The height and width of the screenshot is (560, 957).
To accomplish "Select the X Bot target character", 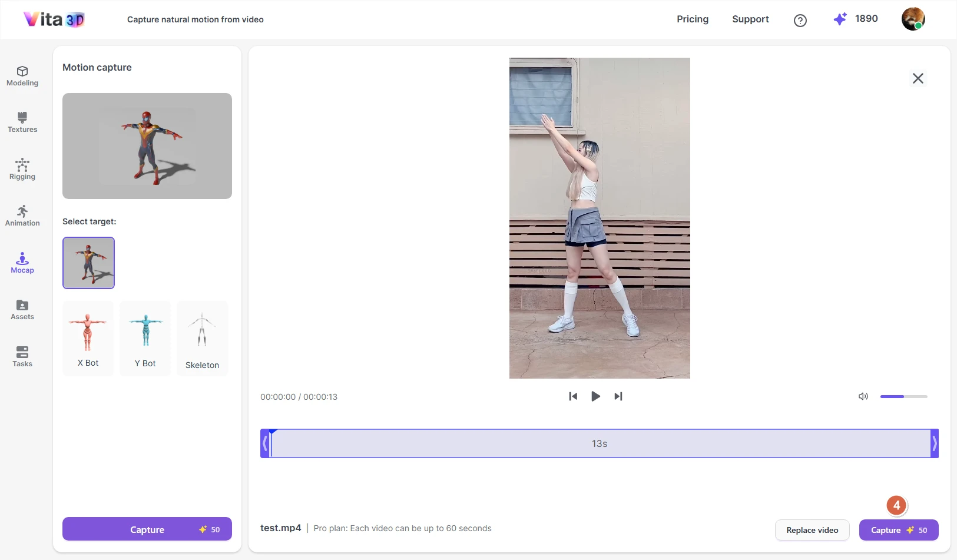I will coord(87,337).
